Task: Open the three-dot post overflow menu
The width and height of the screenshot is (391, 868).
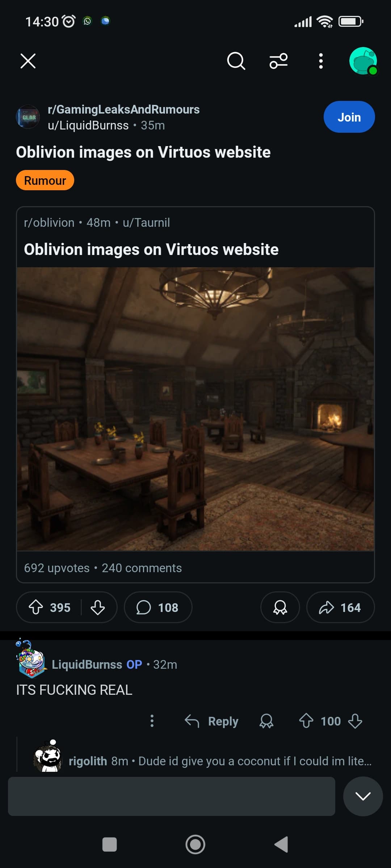Action: pos(321,61)
